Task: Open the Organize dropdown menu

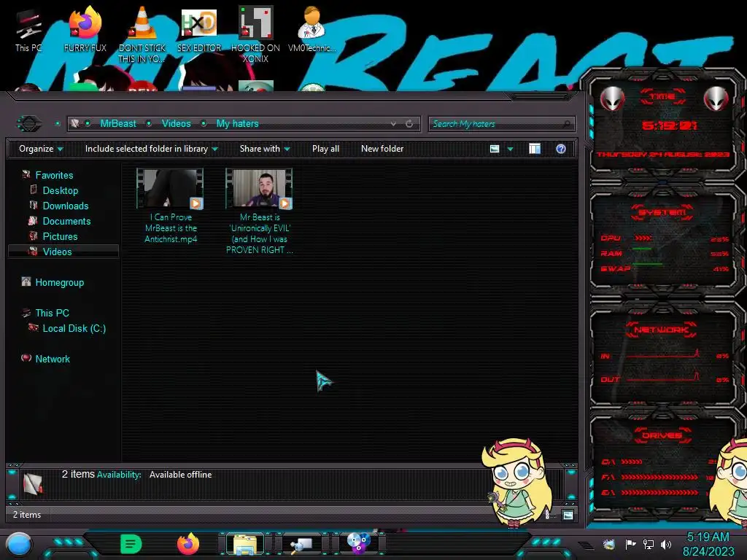Action: point(41,149)
